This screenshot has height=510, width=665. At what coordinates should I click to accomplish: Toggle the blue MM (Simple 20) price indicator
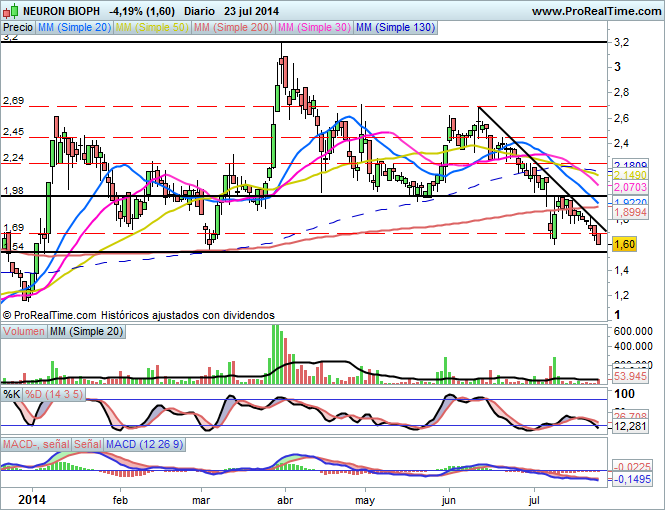pyautogui.click(x=73, y=28)
